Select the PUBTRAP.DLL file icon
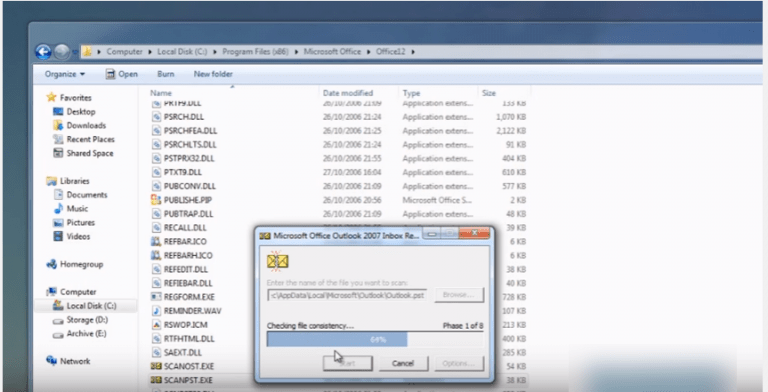Screen dimensions: 768x392 [x=156, y=214]
